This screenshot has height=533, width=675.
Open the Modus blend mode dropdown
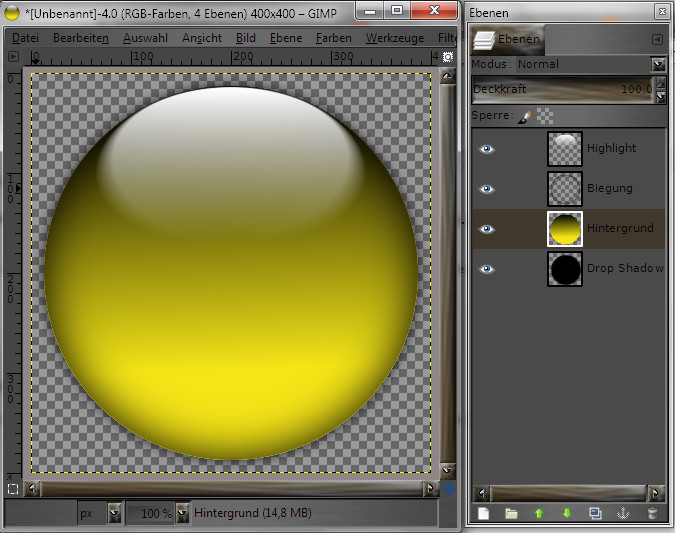[657, 64]
